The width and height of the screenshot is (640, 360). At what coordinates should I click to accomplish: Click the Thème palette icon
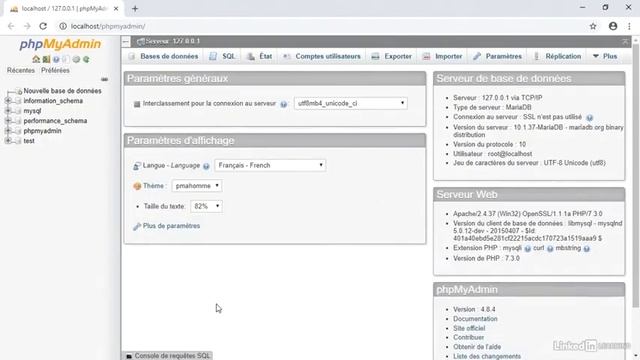(x=137, y=186)
